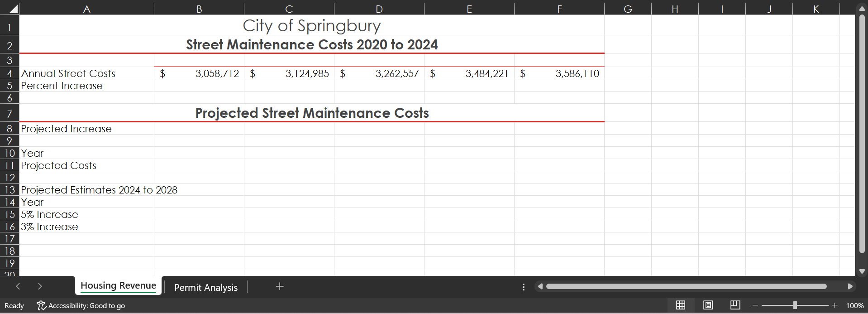Screen dimensions: 868x314
Task: Select the City of Springbury title cell
Action: tap(312, 25)
